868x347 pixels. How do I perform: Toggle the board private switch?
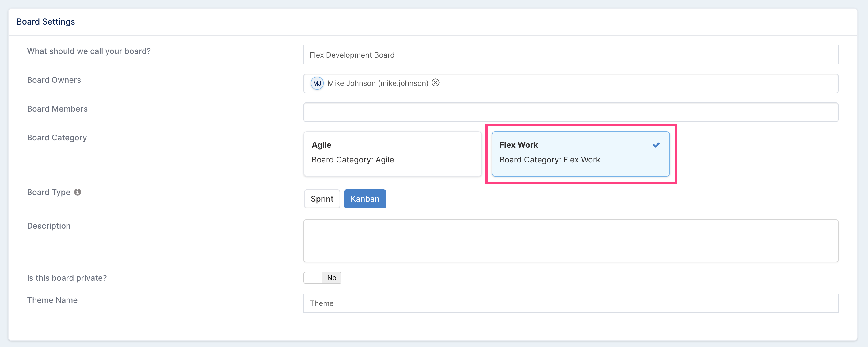point(322,278)
